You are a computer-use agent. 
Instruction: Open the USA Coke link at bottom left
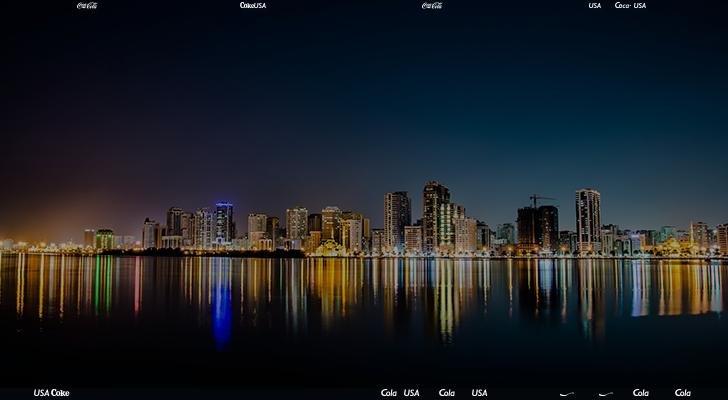(51, 393)
